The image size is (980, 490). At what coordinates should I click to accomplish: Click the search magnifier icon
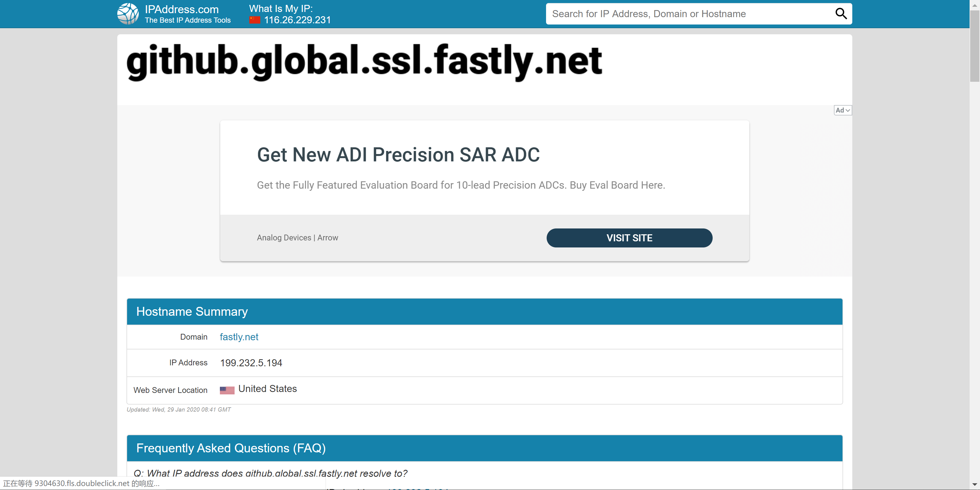841,14
